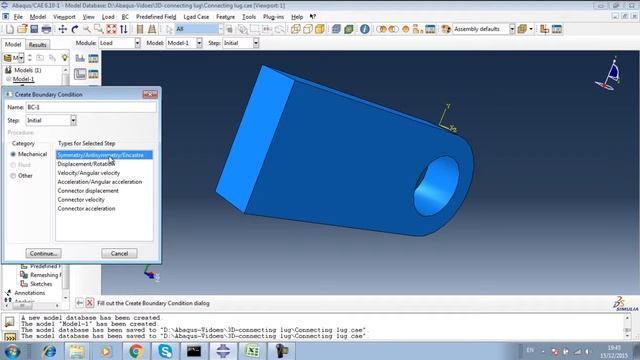This screenshot has height=360, width=640.
Task: Click the message area icon beside log
Action: (x=9, y=322)
